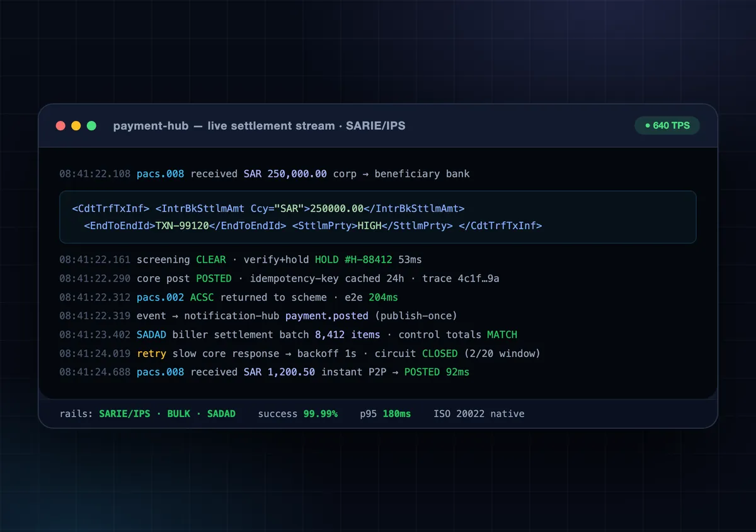The width and height of the screenshot is (756, 532).
Task: Click the SttlmPrty value HIGH
Action: point(370,225)
